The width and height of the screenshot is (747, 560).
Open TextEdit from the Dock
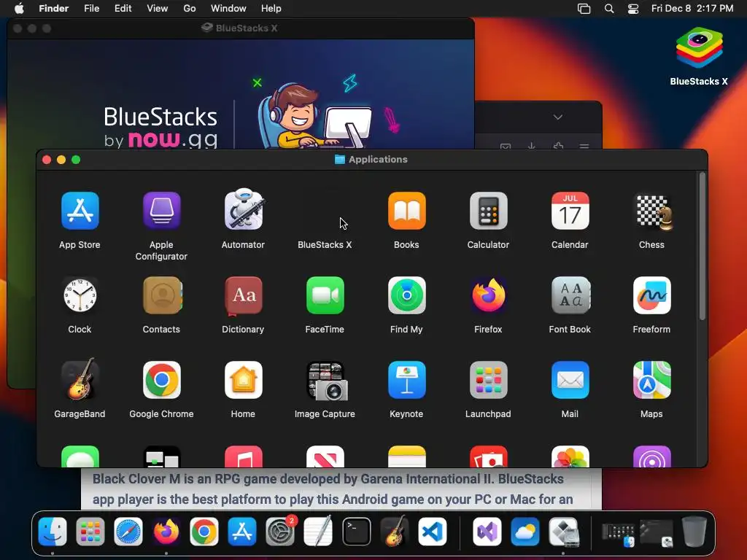click(x=318, y=532)
